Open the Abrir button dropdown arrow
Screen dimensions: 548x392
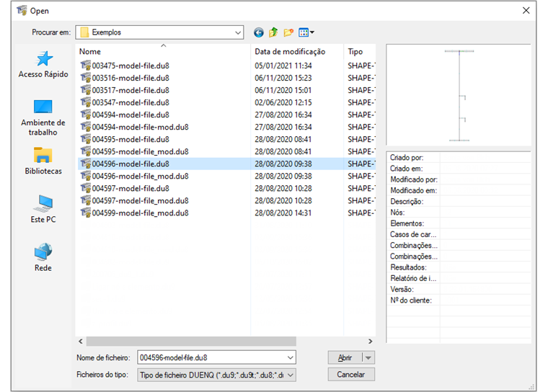click(x=368, y=357)
